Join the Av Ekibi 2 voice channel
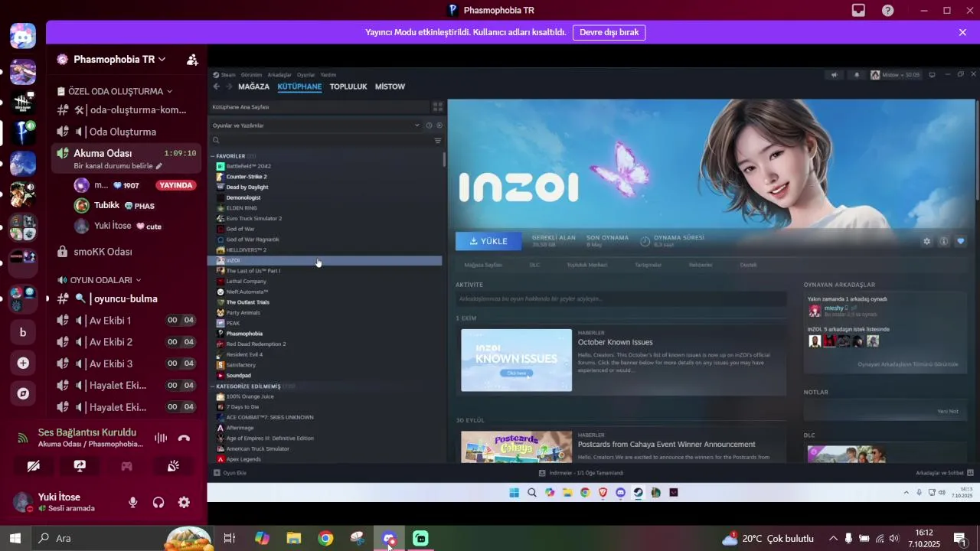Viewport: 980px width, 551px height. tap(126, 342)
